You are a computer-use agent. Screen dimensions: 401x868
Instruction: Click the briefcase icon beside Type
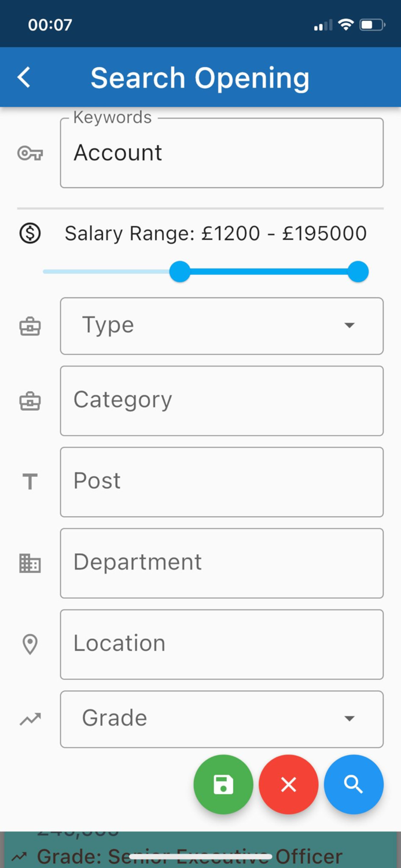(x=30, y=326)
